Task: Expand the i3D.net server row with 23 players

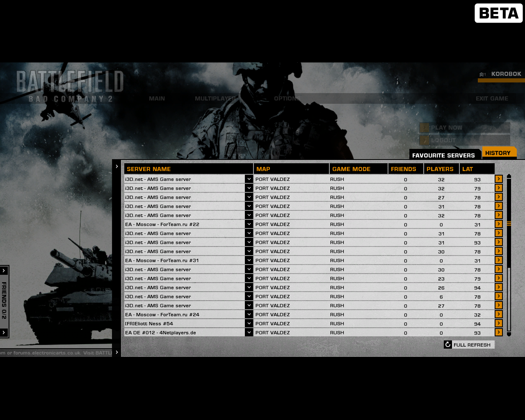Action: tap(249, 278)
